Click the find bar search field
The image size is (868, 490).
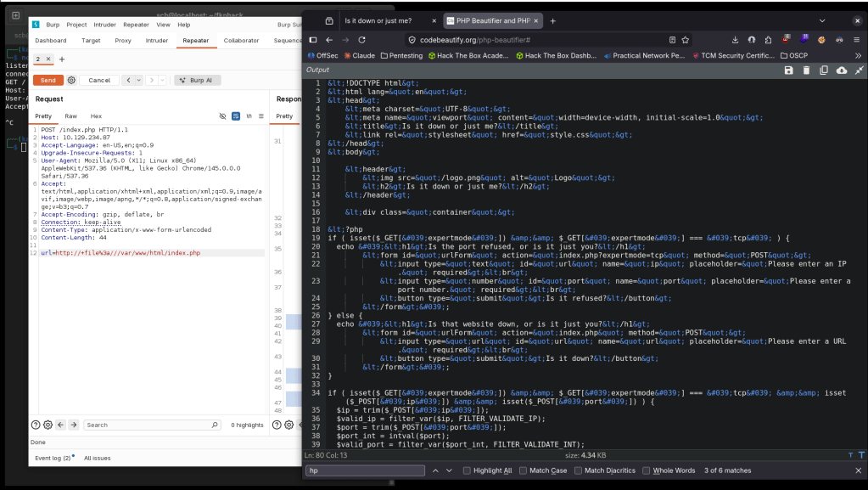(365, 470)
